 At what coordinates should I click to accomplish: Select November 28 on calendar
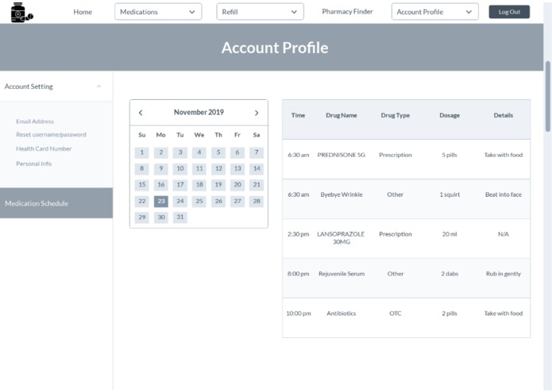point(257,202)
